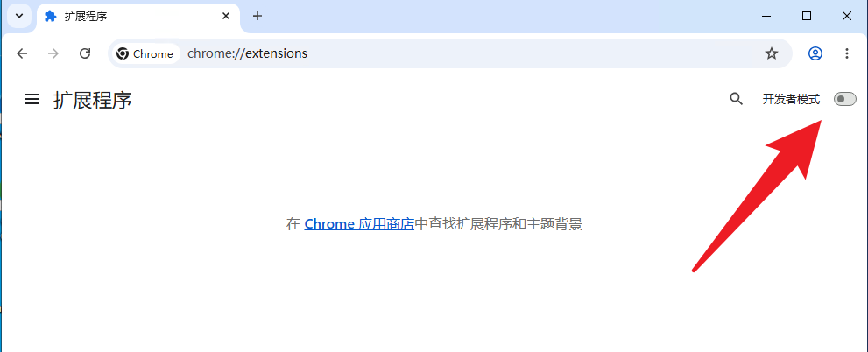The height and width of the screenshot is (352, 868).
Task: Click the 扩展程序 page heading
Action: (93, 100)
